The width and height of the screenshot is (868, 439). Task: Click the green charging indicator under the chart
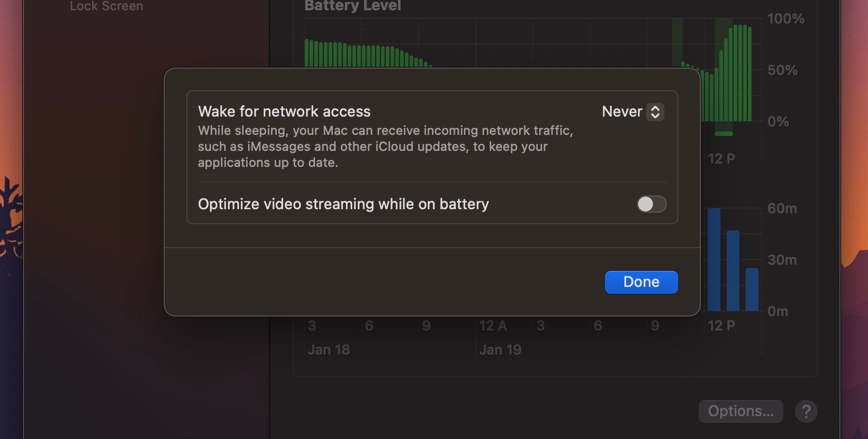coord(723,134)
